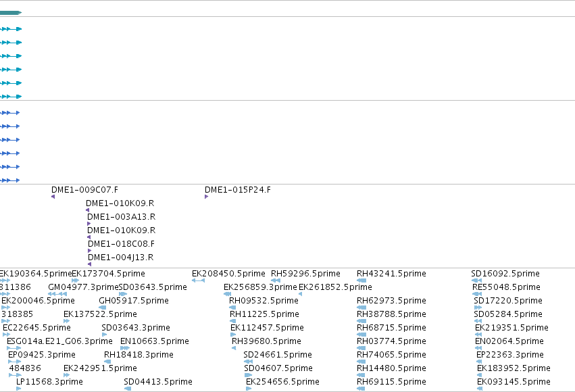Select the EP22363.3prime label
Viewport: 575px width, 392px height.
point(509,355)
